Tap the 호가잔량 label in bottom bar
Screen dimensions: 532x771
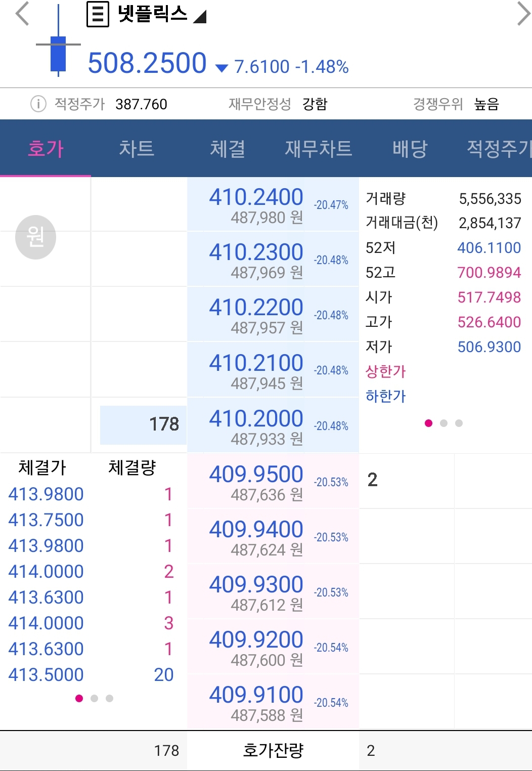click(x=273, y=750)
